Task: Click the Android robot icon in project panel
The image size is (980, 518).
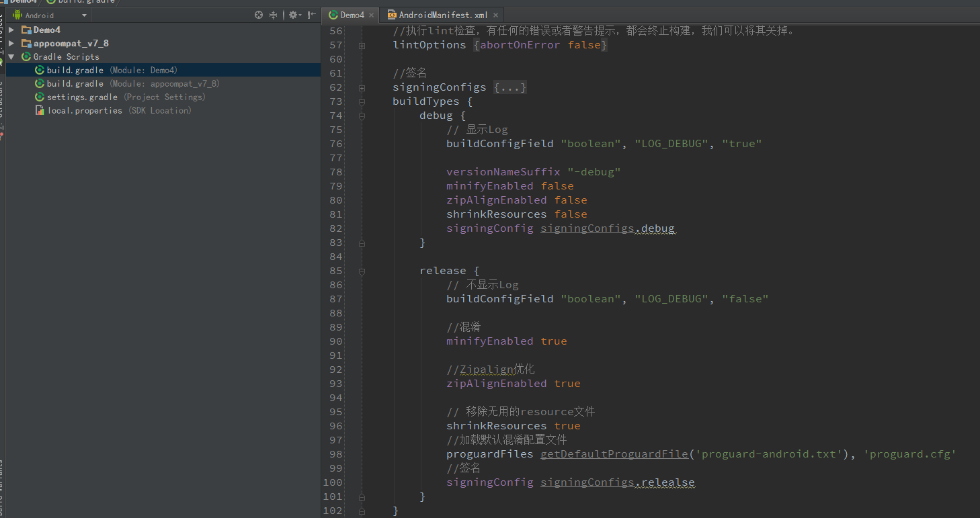Action: click(x=17, y=15)
